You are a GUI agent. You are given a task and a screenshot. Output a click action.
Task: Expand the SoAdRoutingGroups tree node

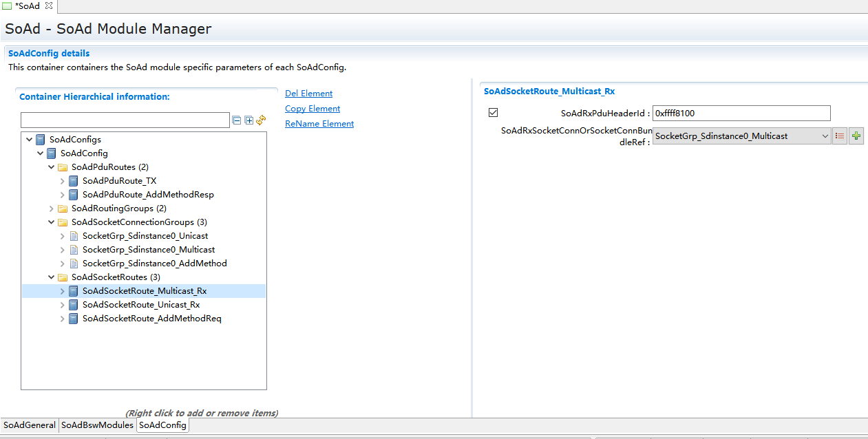click(x=52, y=208)
